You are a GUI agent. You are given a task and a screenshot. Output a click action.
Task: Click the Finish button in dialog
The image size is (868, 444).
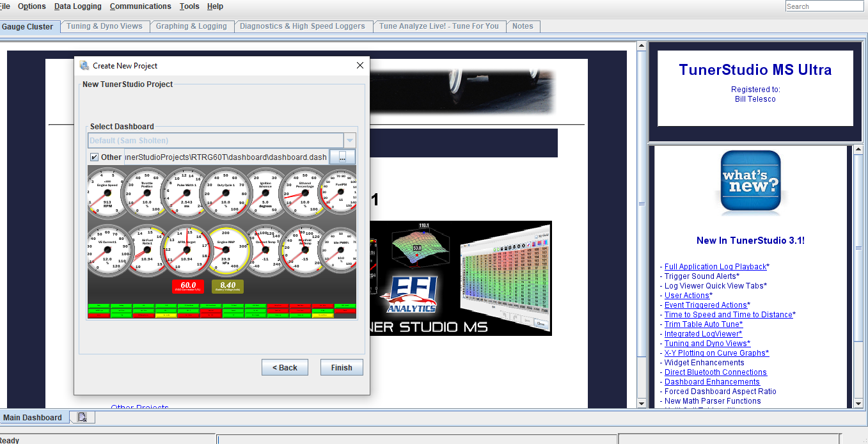(342, 367)
